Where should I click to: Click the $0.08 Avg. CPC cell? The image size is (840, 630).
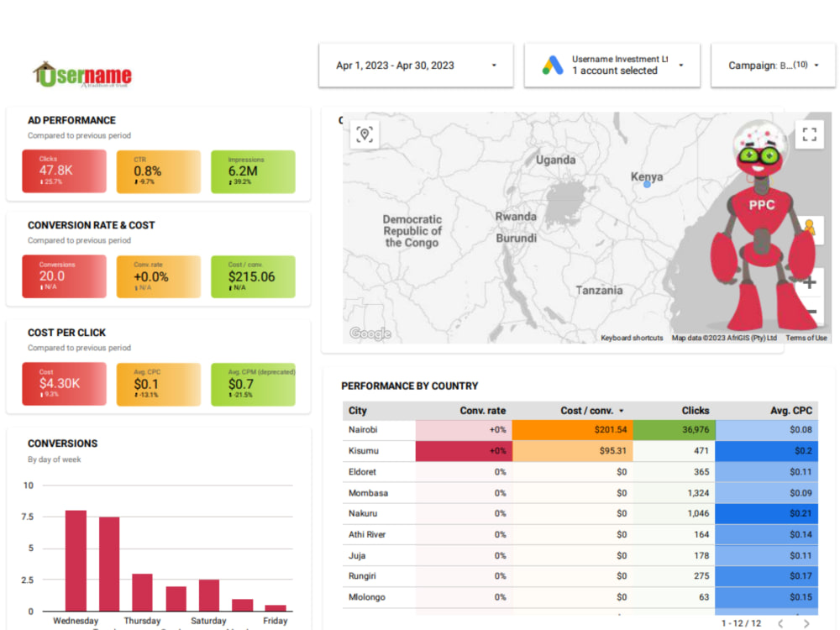767,429
